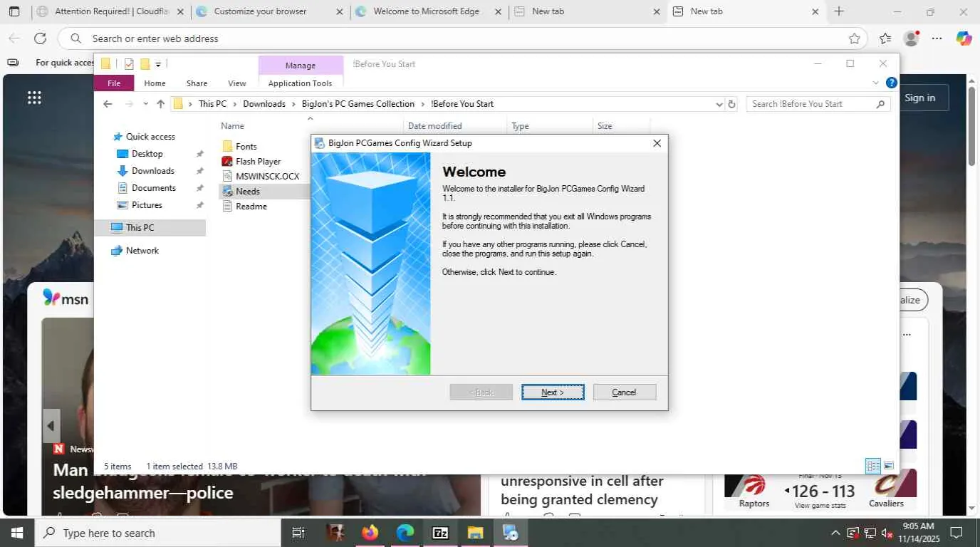The width and height of the screenshot is (980, 547).
Task: Open the Edge profile menu
Action: (911, 38)
